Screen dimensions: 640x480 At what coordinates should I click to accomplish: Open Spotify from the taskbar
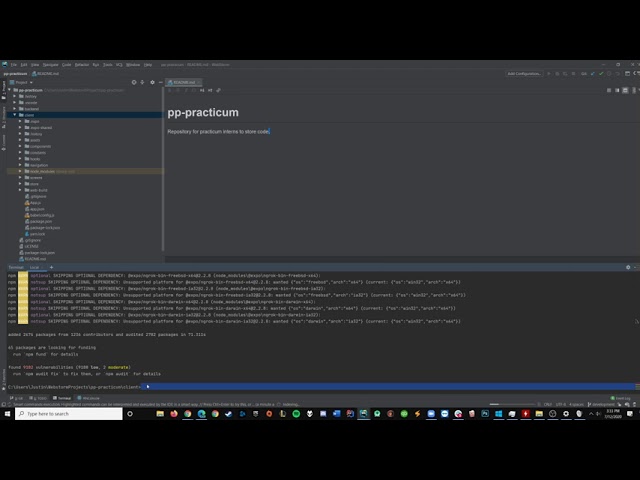296,414
